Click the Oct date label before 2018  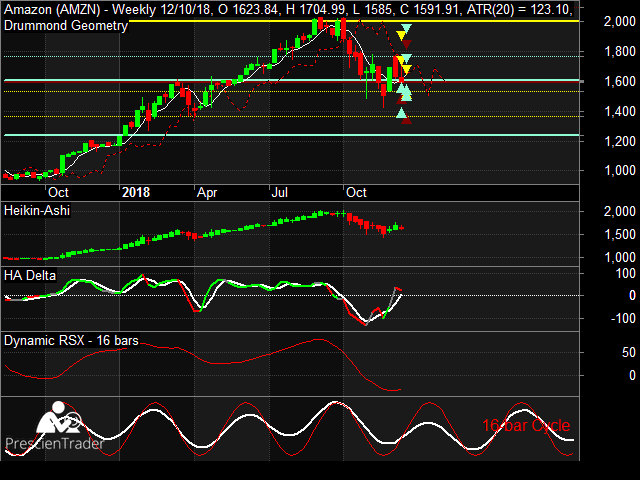pos(58,192)
